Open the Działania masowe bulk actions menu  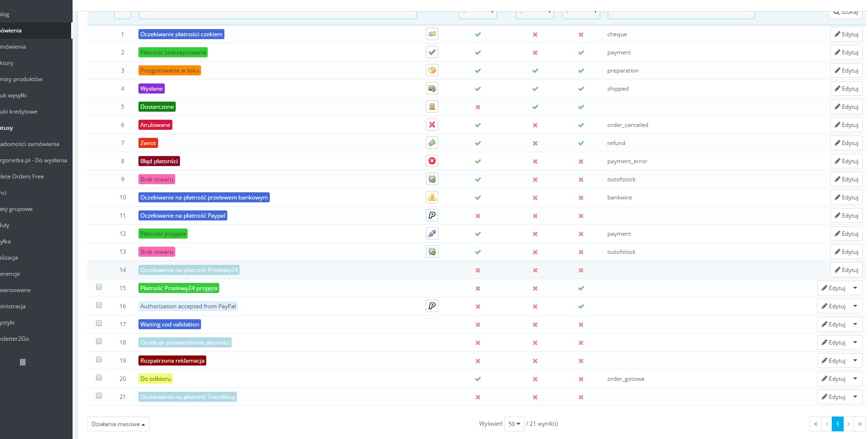118,424
